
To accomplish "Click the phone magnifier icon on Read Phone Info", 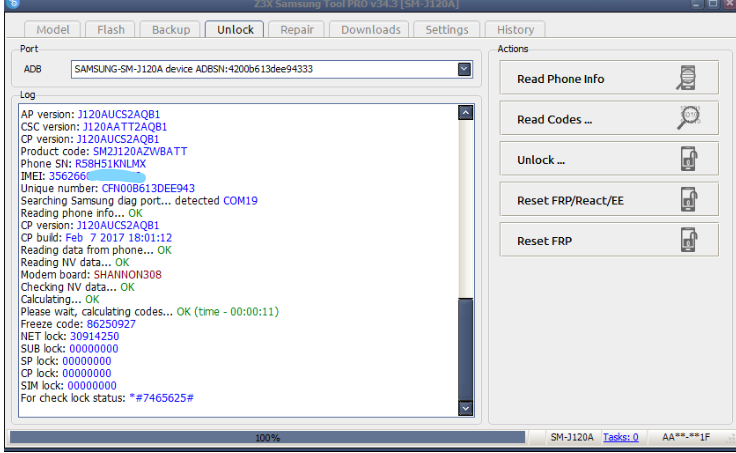I will point(686,78).
